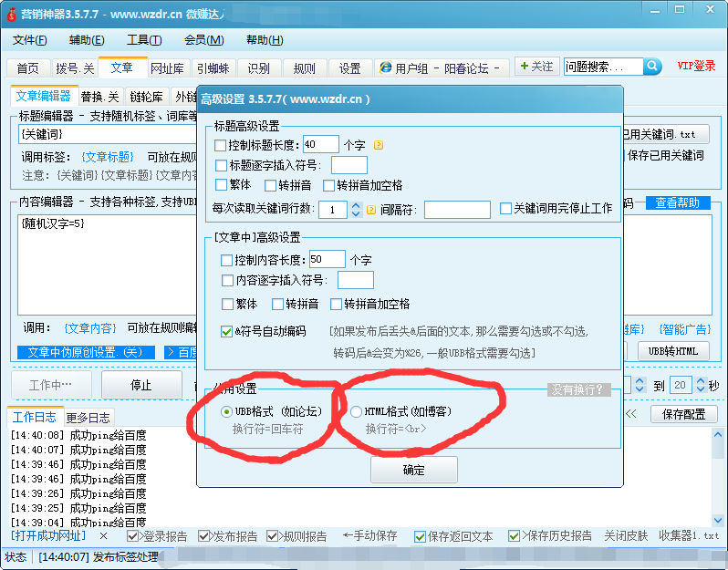This screenshot has height=570, width=728.
Task: Open the File menu
Action: coord(30,40)
